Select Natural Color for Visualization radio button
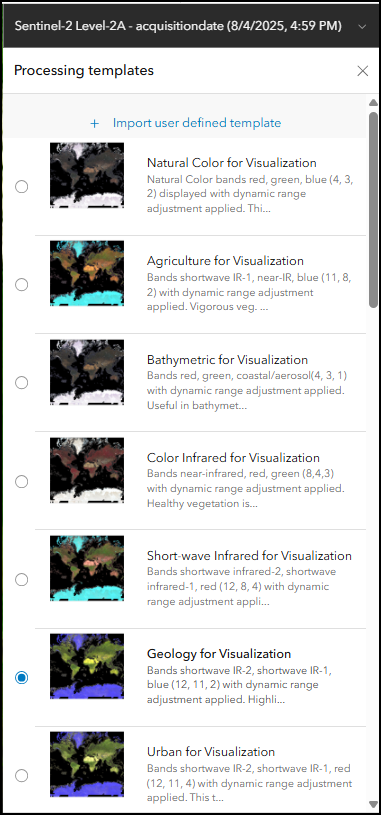Image resolution: width=381 pixels, height=815 pixels. click(x=21, y=187)
